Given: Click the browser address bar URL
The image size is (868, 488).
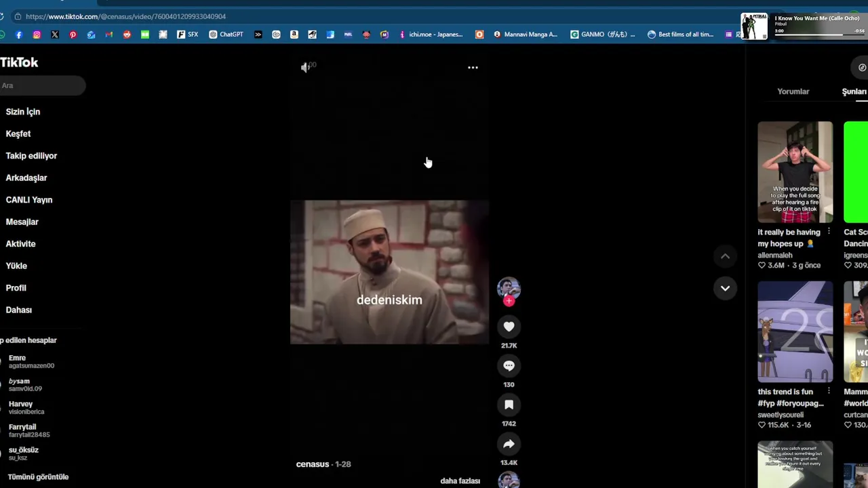Looking at the screenshot, I should pyautogui.click(x=125, y=16).
